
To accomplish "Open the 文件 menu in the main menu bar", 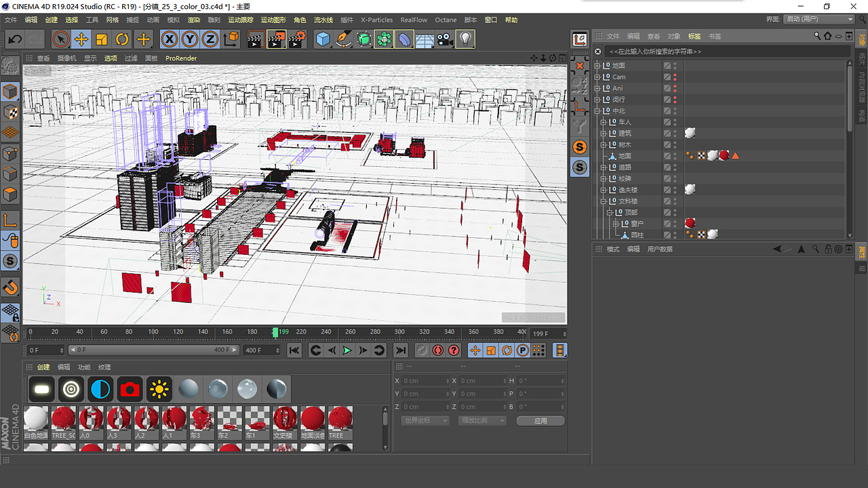I will pos(11,20).
